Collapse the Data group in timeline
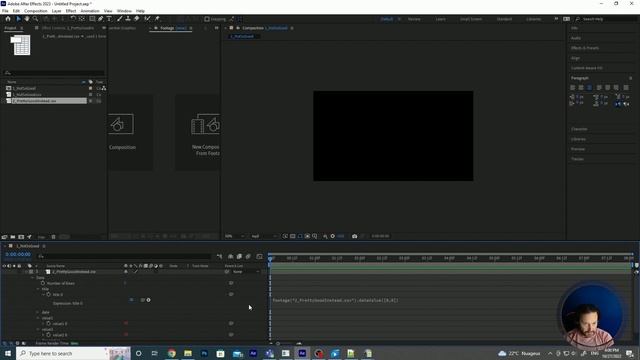Viewport: 640px width, 360px height. pyautogui.click(x=33, y=278)
